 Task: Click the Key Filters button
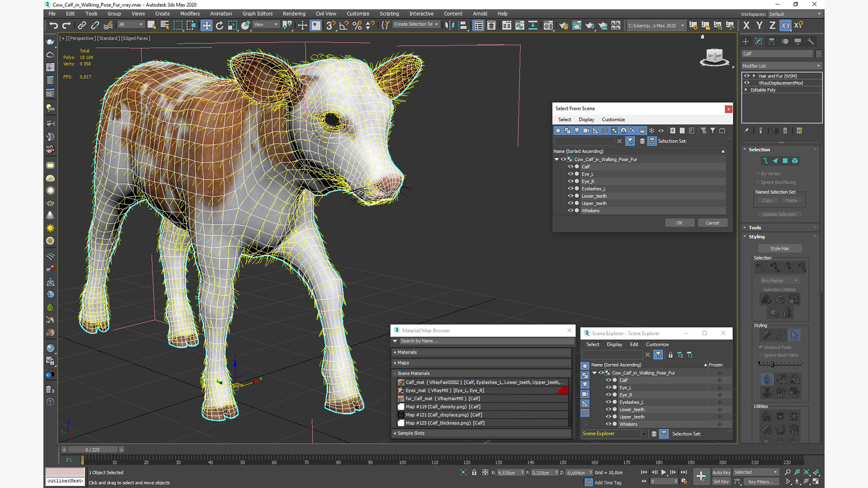(x=761, y=482)
